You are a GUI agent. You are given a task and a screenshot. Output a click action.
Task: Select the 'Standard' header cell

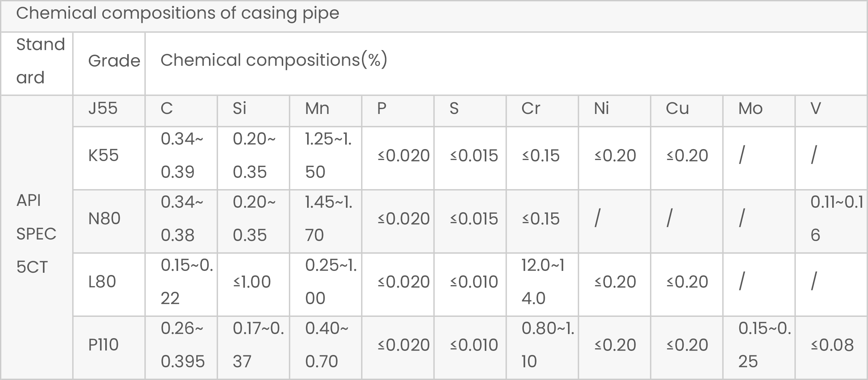(41, 61)
